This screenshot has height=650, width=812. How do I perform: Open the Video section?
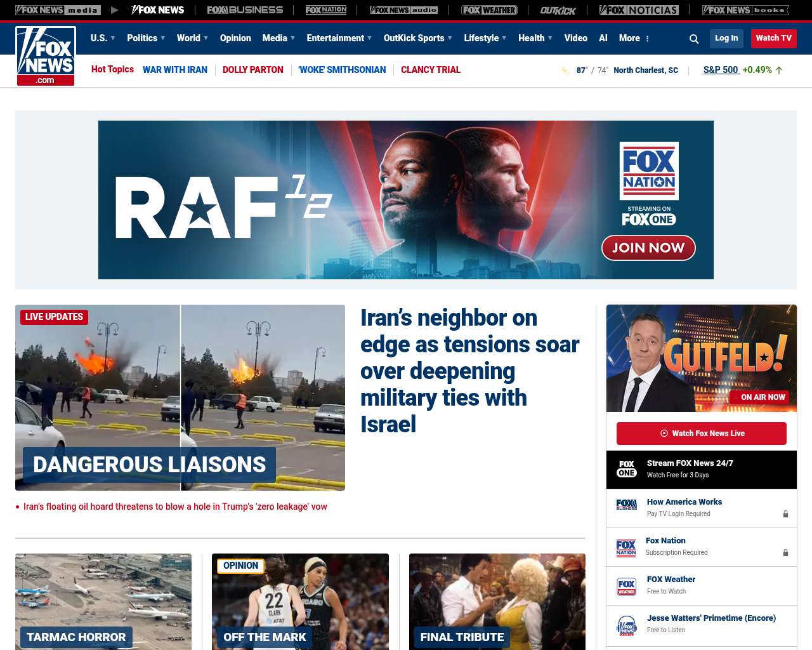coord(576,38)
